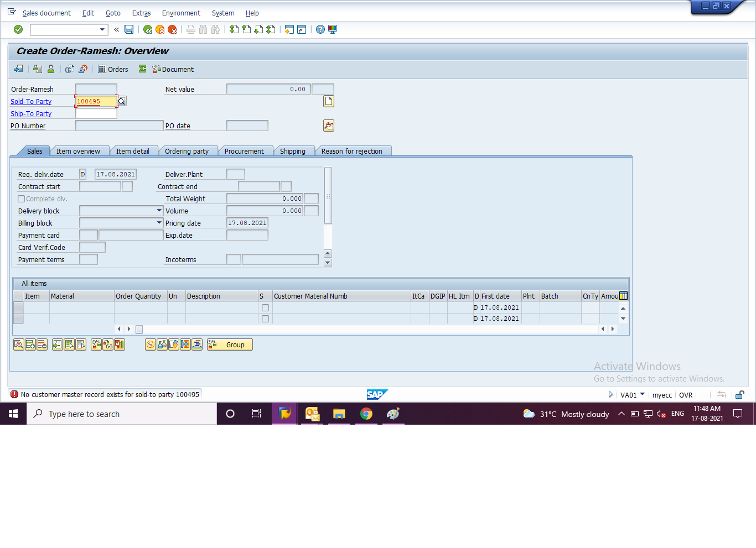Screen dimensions: 756x548
Task: Click the Display Sold-to Party person icon
Action: (51, 69)
